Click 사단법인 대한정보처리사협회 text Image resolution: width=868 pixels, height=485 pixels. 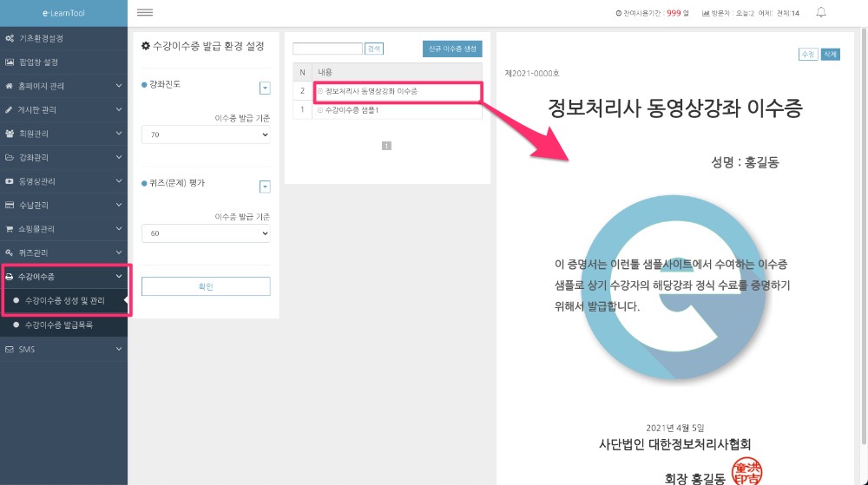click(675, 444)
